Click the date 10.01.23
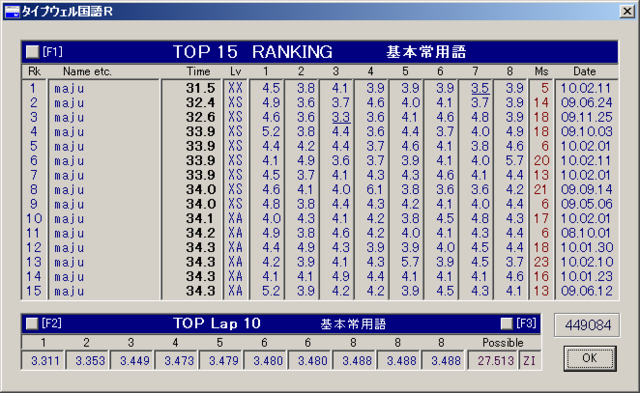 tap(587, 276)
